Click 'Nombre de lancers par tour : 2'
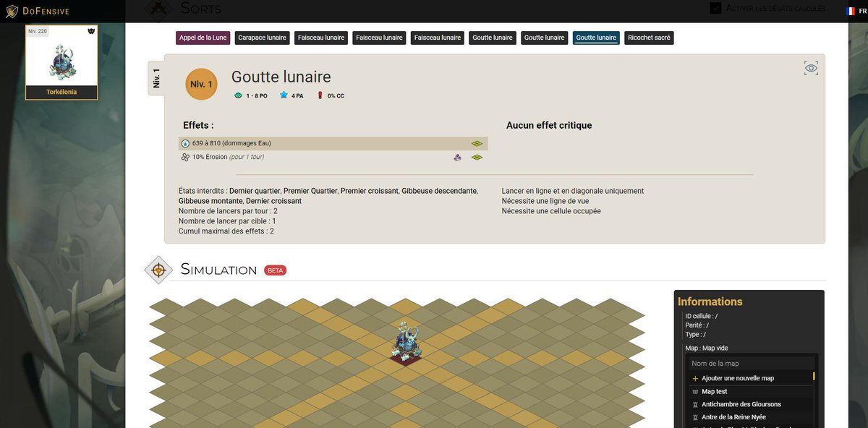 pos(228,211)
